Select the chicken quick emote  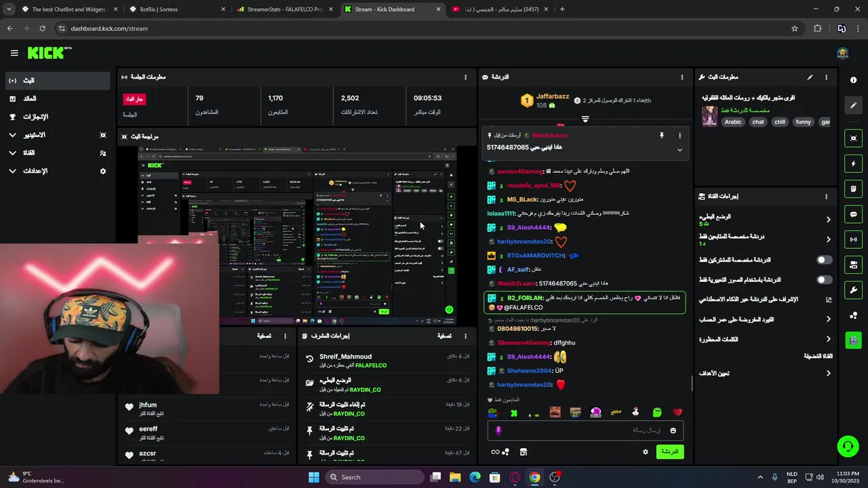635,412
